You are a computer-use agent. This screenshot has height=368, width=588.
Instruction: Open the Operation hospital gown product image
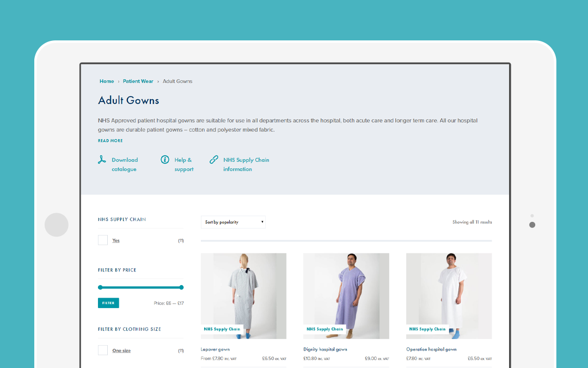pos(449,296)
